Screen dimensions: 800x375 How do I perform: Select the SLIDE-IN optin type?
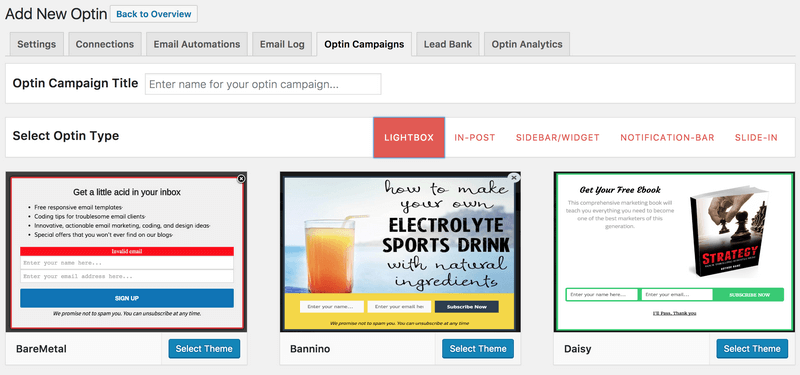tap(756, 138)
